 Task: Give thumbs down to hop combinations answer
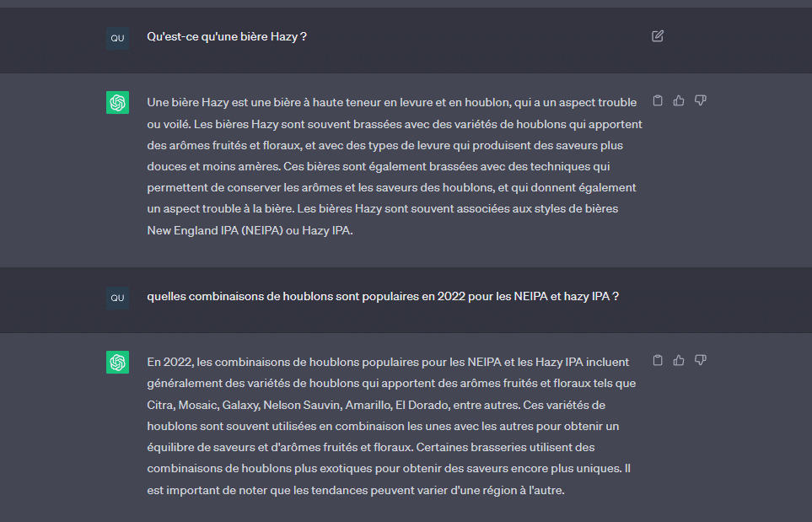(701, 360)
